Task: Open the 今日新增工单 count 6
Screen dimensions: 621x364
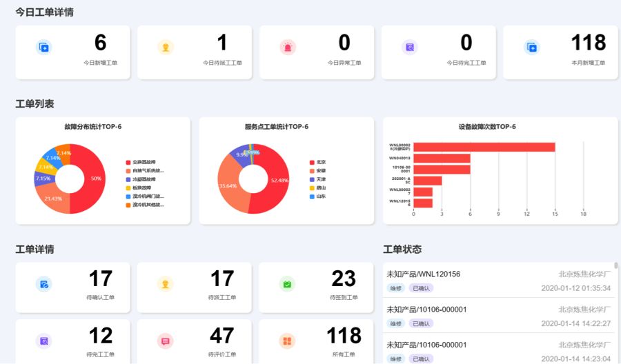Action: click(100, 42)
